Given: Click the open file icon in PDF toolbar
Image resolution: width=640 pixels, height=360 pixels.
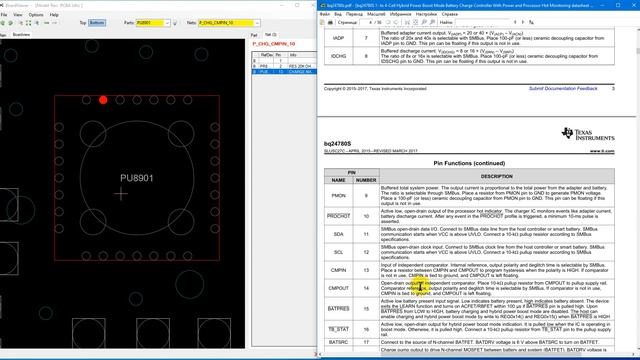Looking at the screenshot, I should tap(322, 22).
